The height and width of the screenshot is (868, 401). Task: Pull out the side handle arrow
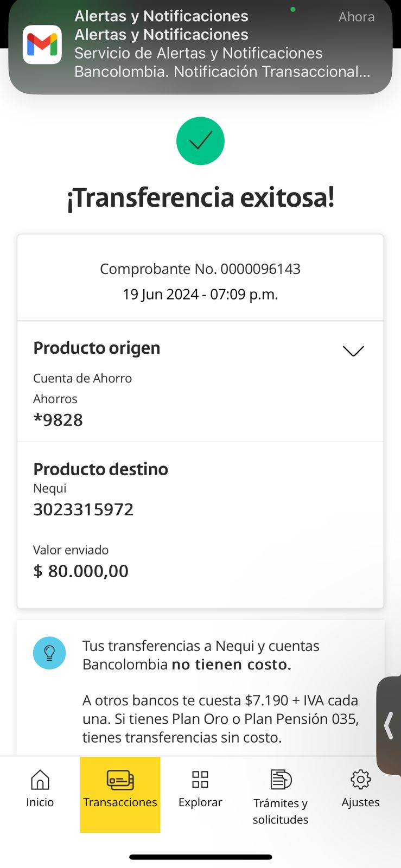(x=389, y=726)
